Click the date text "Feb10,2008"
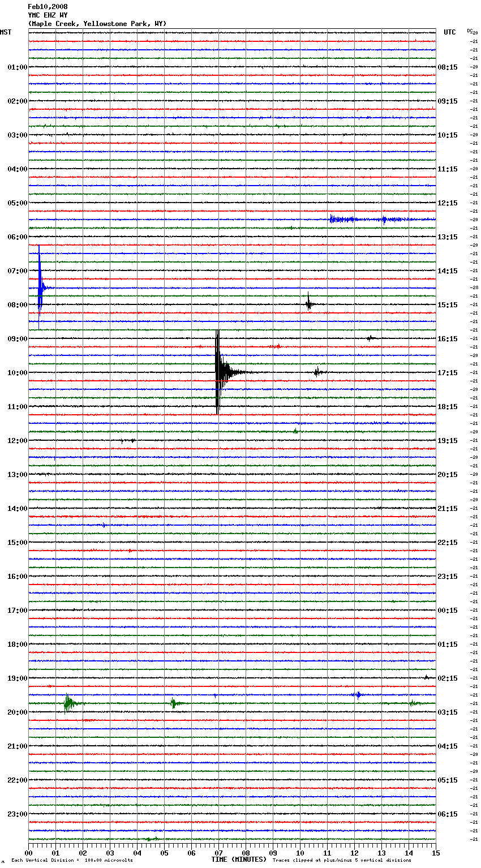 pos(48,7)
